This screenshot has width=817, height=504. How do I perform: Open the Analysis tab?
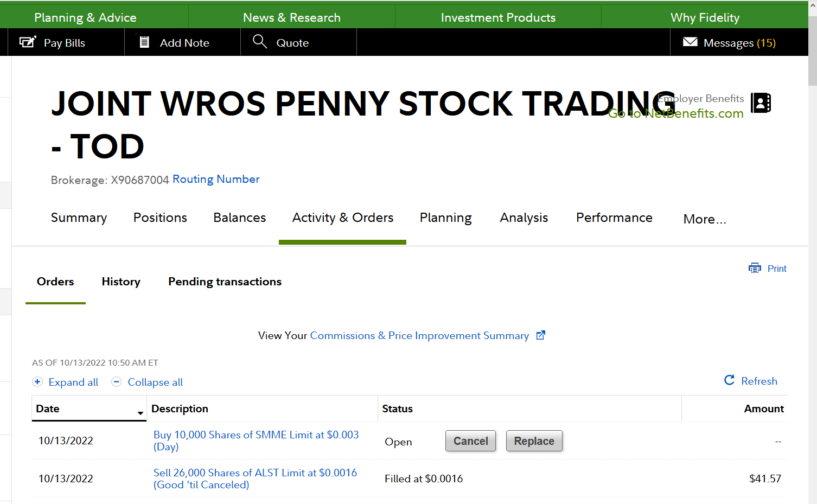[x=524, y=218]
